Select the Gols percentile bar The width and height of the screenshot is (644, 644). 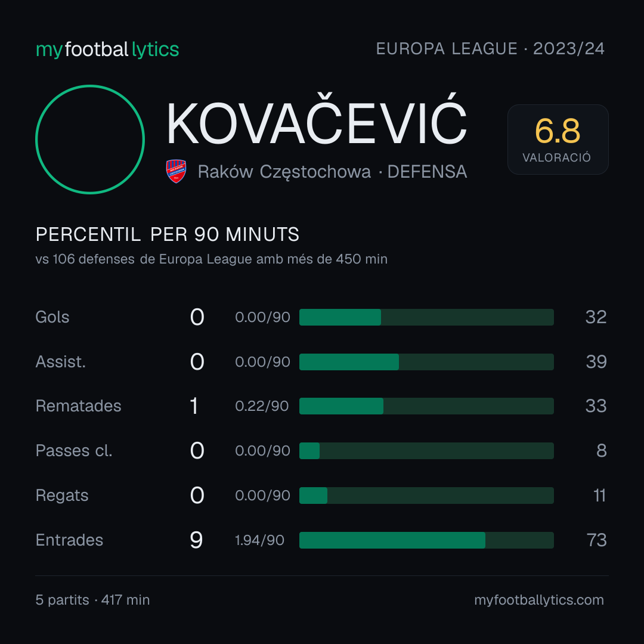click(x=426, y=317)
